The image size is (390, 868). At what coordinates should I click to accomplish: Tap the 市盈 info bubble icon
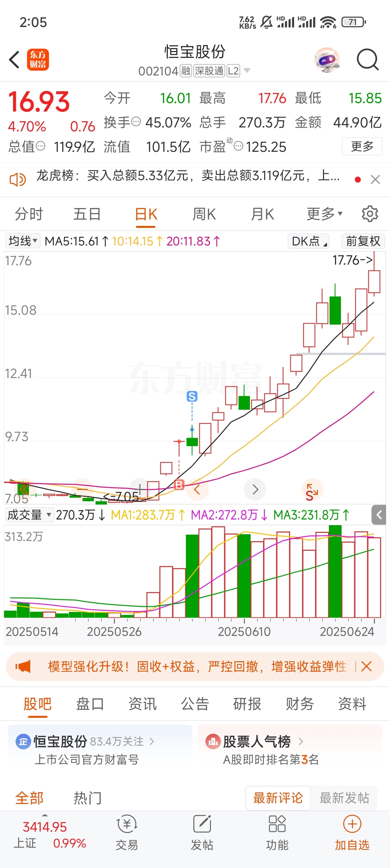click(x=238, y=146)
